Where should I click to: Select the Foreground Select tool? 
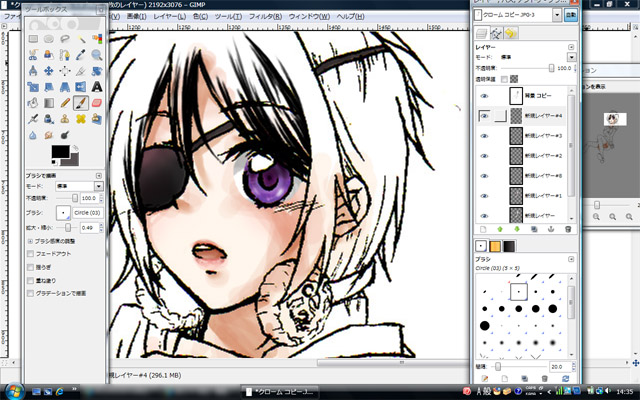[x=49, y=55]
